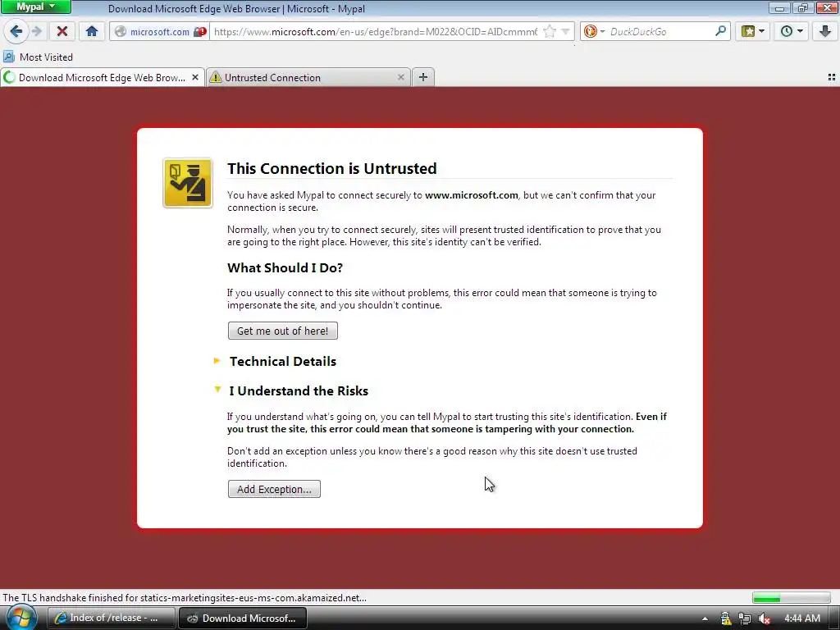The height and width of the screenshot is (630, 840).
Task: Open the Home page icon
Action: (x=92, y=32)
